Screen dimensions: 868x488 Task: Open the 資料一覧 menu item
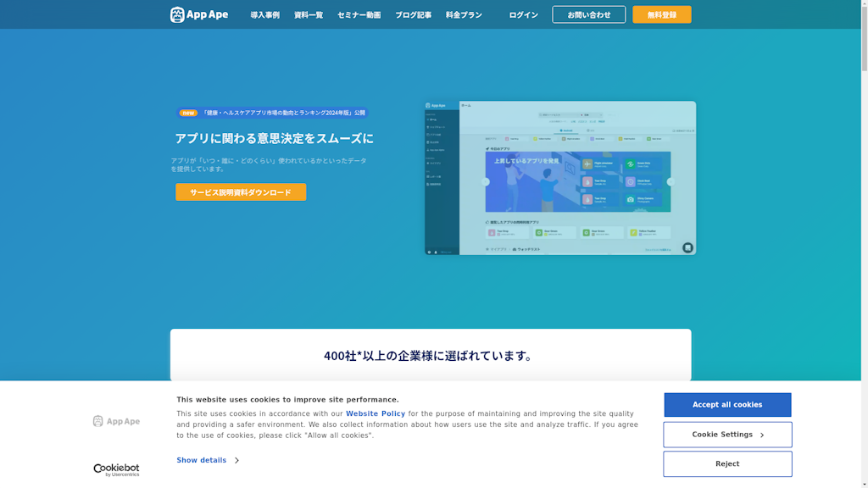309,15
